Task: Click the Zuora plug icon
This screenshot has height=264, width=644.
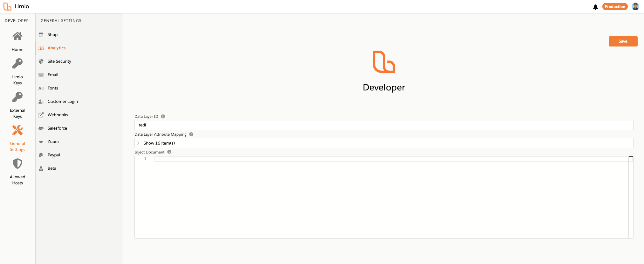Action: [x=41, y=142]
